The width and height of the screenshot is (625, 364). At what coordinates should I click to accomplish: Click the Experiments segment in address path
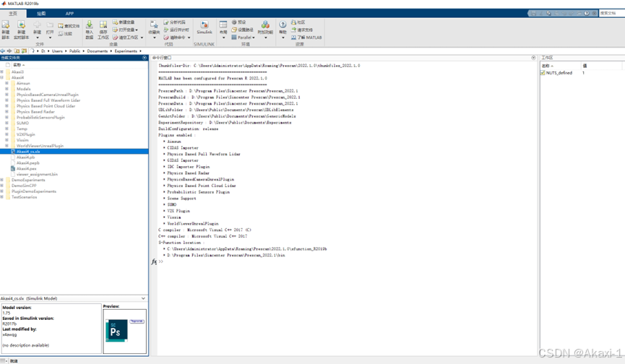[126, 51]
